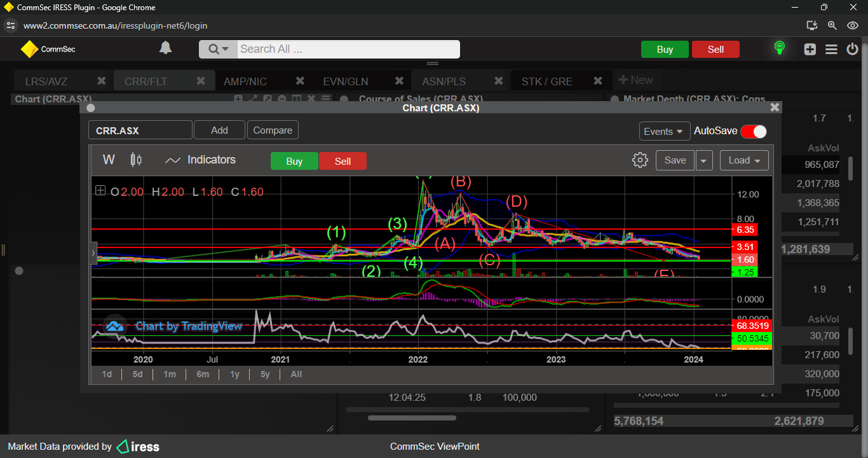Close the Chart (CRR.ASX) popup window
Image resolution: width=868 pixels, height=458 pixels.
(x=775, y=108)
